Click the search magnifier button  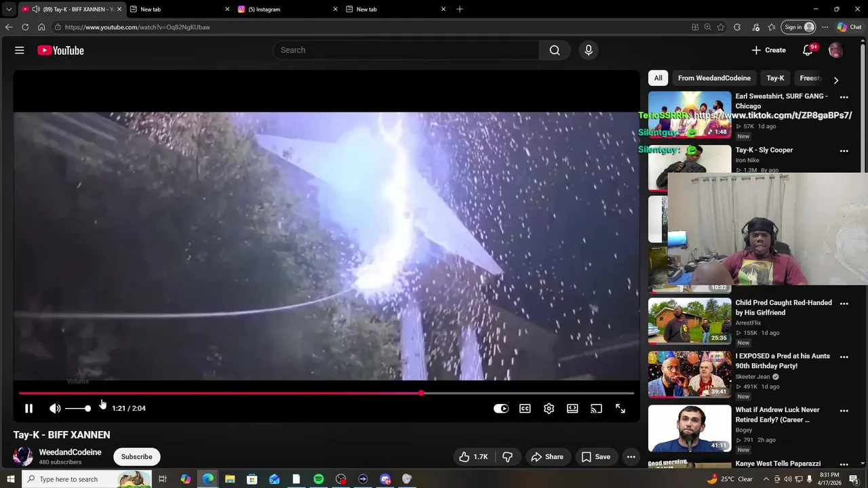pyautogui.click(x=555, y=50)
